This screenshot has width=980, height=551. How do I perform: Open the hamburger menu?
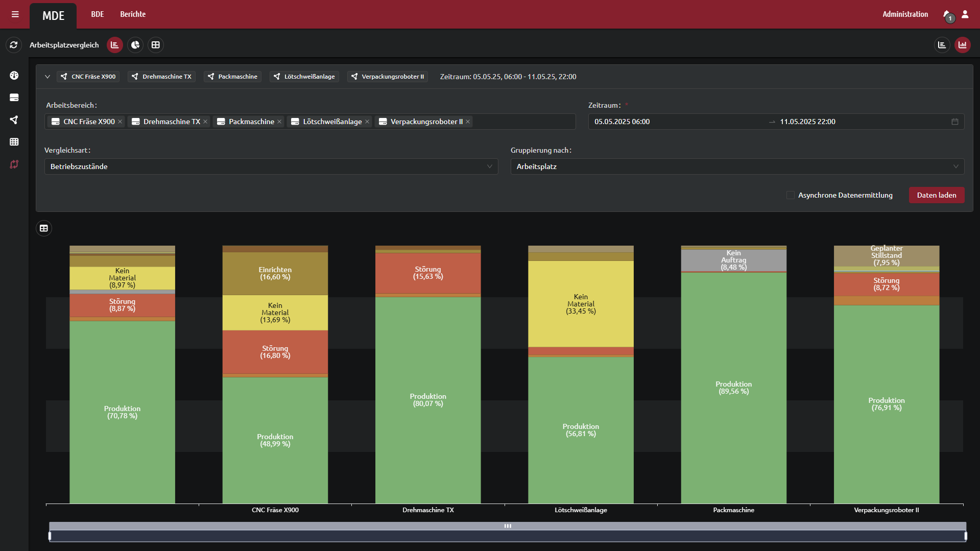pos(15,14)
